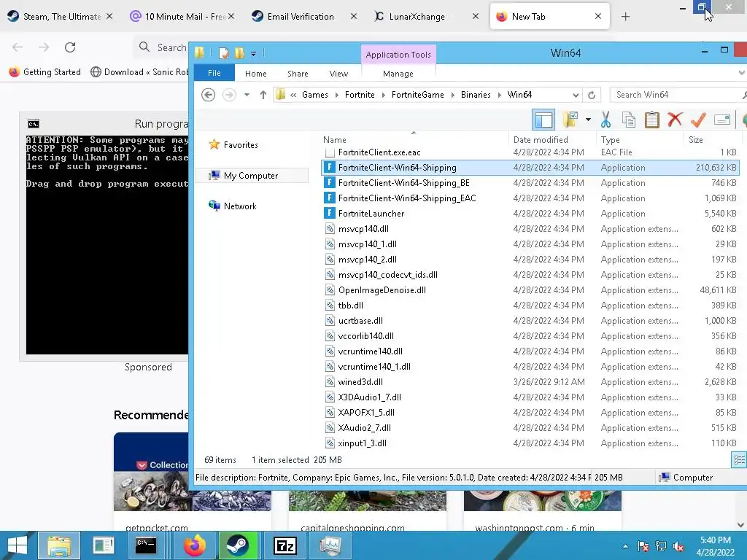Click the muted volume tray icon
Image resolution: width=747 pixels, height=560 pixels.
[678, 547]
